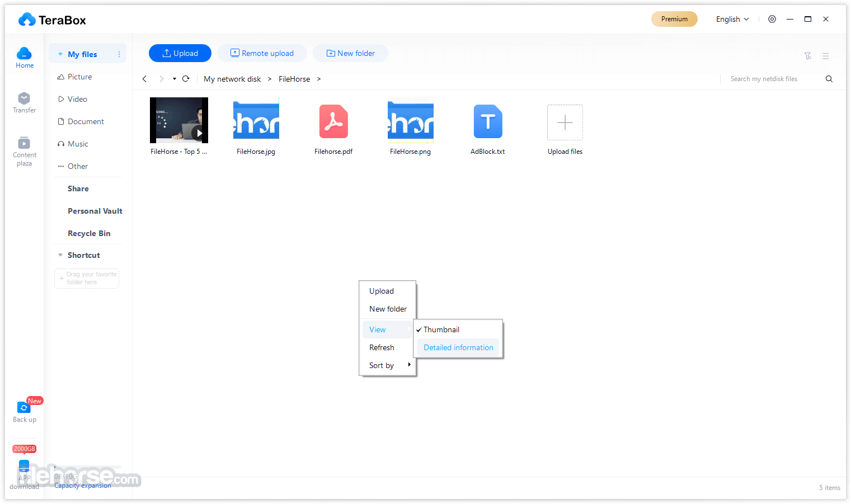Switch to Detailed information view

click(458, 347)
